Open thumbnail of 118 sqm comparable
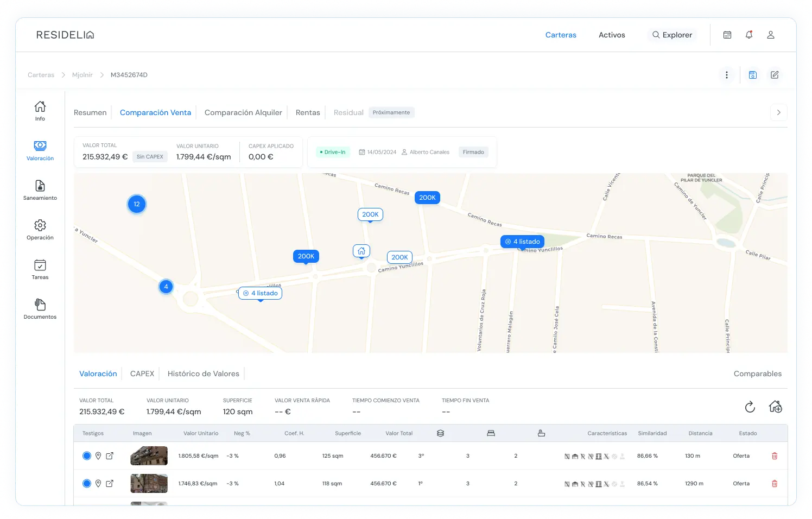This screenshot has height=519, width=812. [149, 483]
